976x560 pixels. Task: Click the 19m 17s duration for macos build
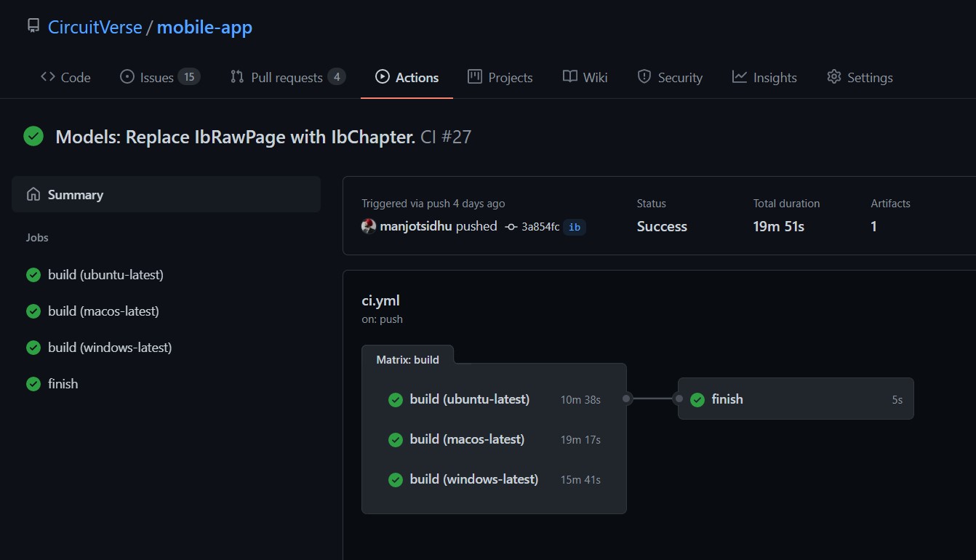(580, 440)
